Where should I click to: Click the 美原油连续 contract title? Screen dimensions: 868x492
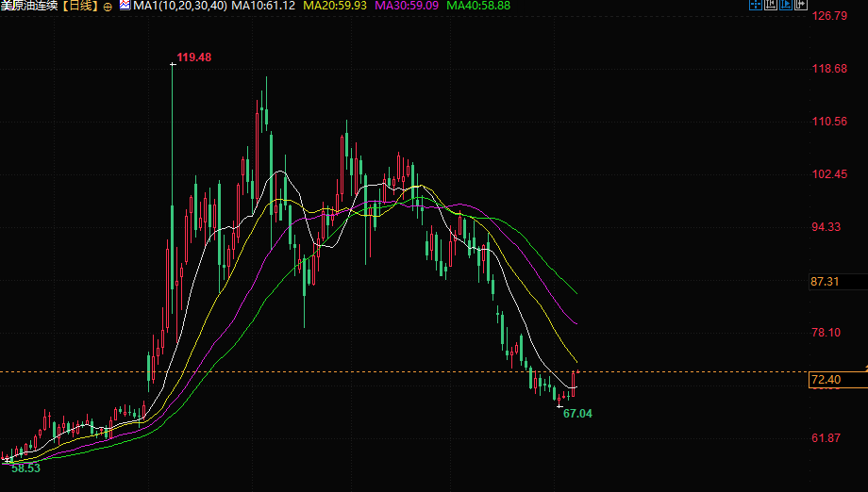(x=29, y=6)
